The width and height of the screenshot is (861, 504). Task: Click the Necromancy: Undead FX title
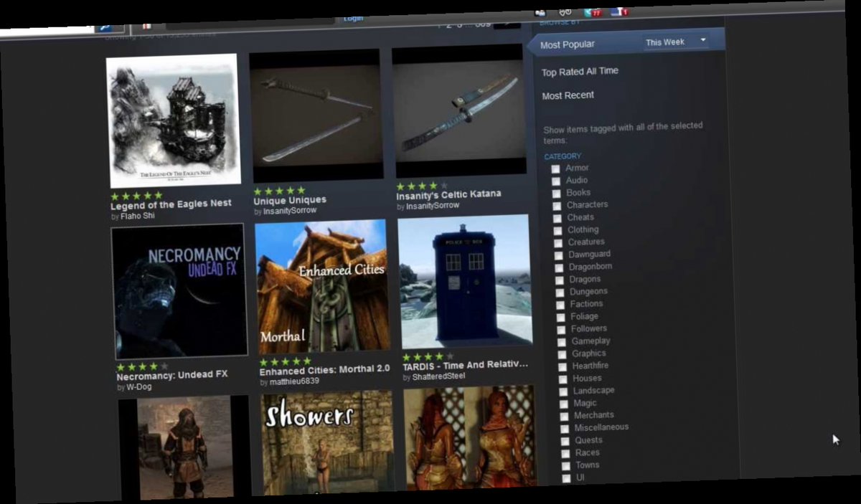tap(171, 375)
